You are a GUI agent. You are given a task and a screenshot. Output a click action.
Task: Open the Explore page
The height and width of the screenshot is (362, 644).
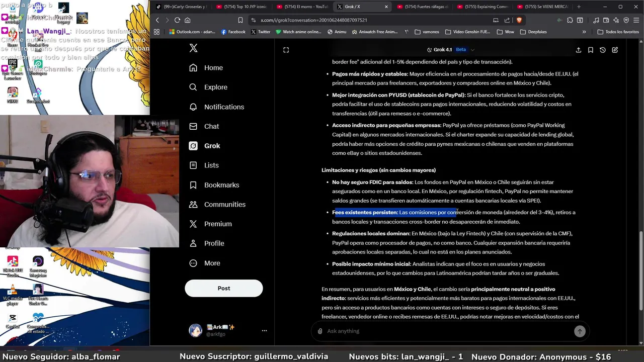[x=208, y=87]
